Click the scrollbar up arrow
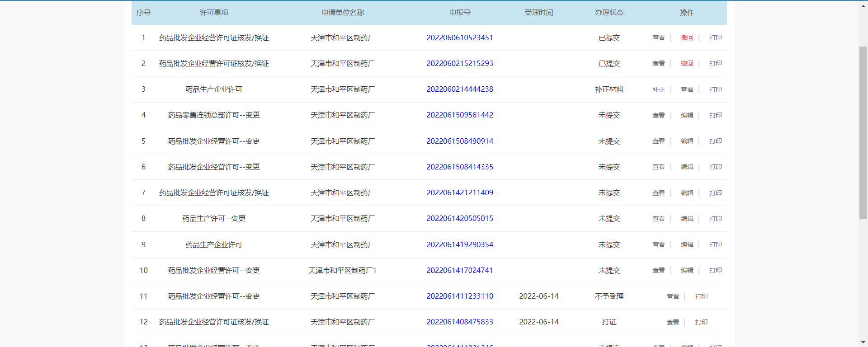The height and width of the screenshot is (347, 868). pyautogui.click(x=863, y=5)
